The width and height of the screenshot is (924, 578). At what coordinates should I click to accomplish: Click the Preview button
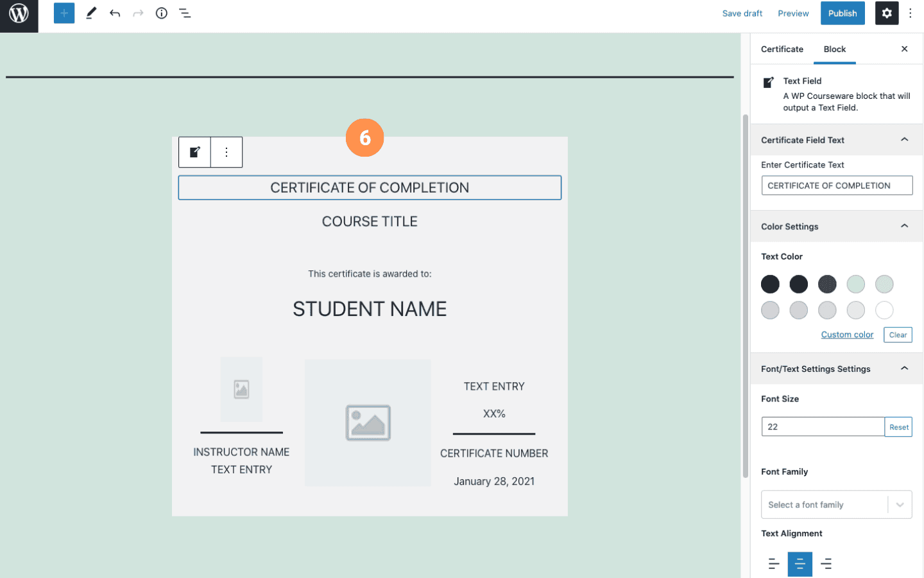pos(793,13)
